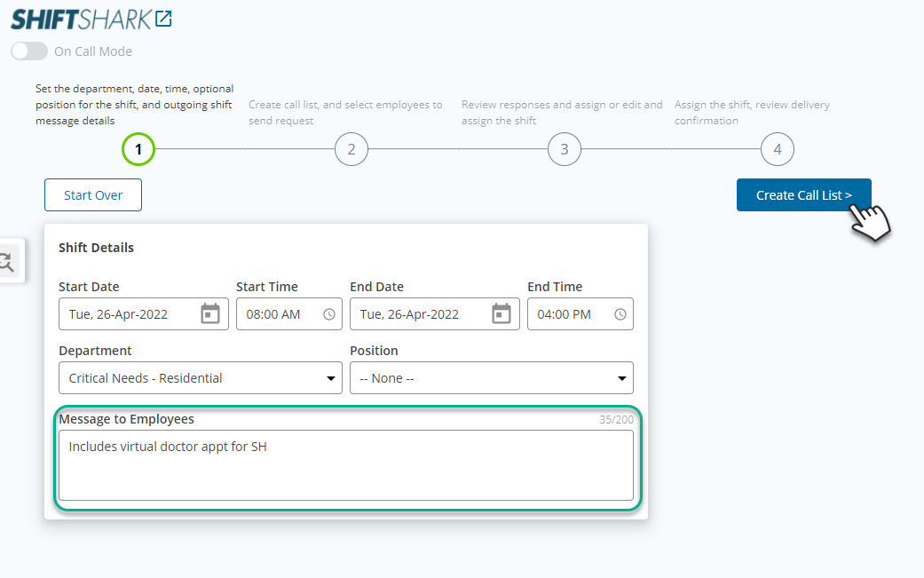
Task: Click the refresh search icon at left edge
Action: pyautogui.click(x=7, y=262)
